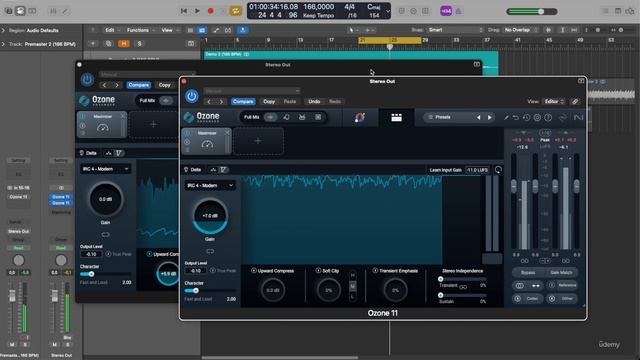Image resolution: width=640 pixels, height=360 pixels.
Task: Open the Edit menu in tracks area
Action: pyautogui.click(x=112, y=30)
